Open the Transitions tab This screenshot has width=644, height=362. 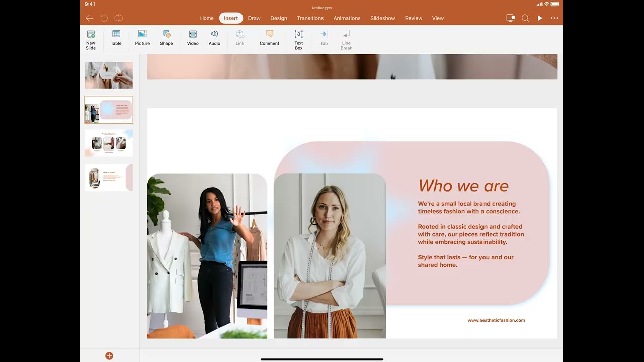coord(310,18)
